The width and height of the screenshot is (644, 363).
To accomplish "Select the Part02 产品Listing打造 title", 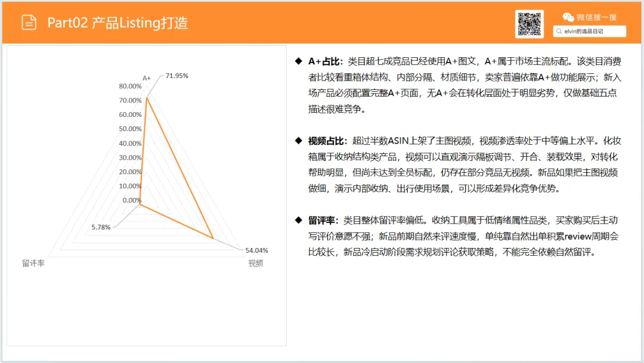I will tap(117, 23).
